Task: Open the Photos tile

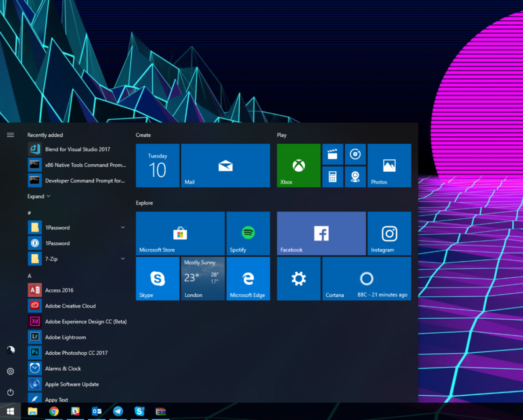Action: (389, 166)
